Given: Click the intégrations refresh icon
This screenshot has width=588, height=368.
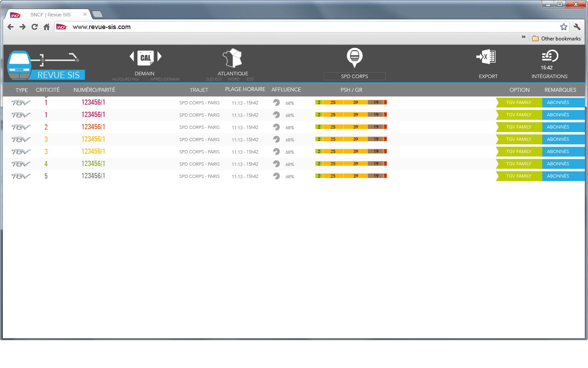Looking at the screenshot, I should pyautogui.click(x=550, y=56).
